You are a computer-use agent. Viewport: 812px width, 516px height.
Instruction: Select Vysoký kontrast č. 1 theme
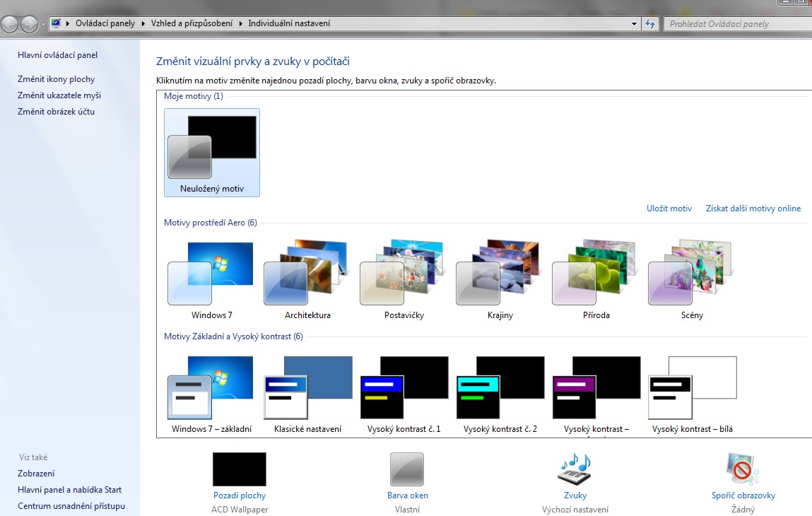(404, 394)
